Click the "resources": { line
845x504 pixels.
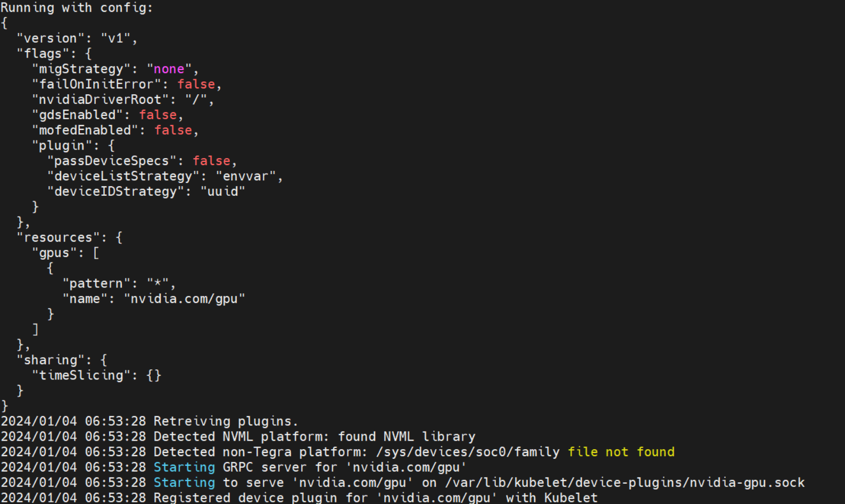point(70,238)
